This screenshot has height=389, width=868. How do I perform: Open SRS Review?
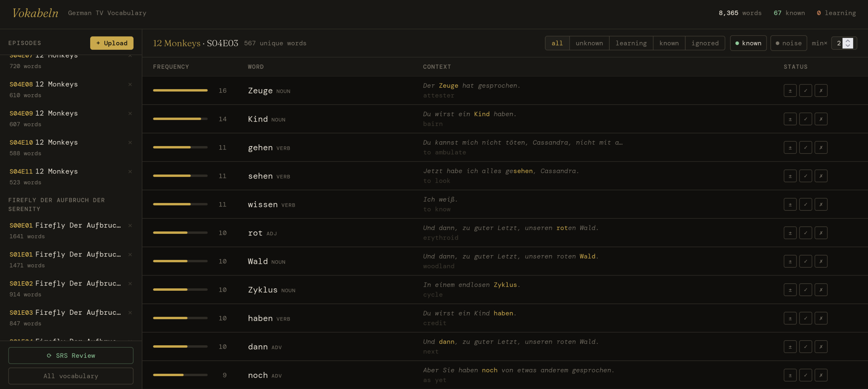pyautogui.click(x=71, y=355)
